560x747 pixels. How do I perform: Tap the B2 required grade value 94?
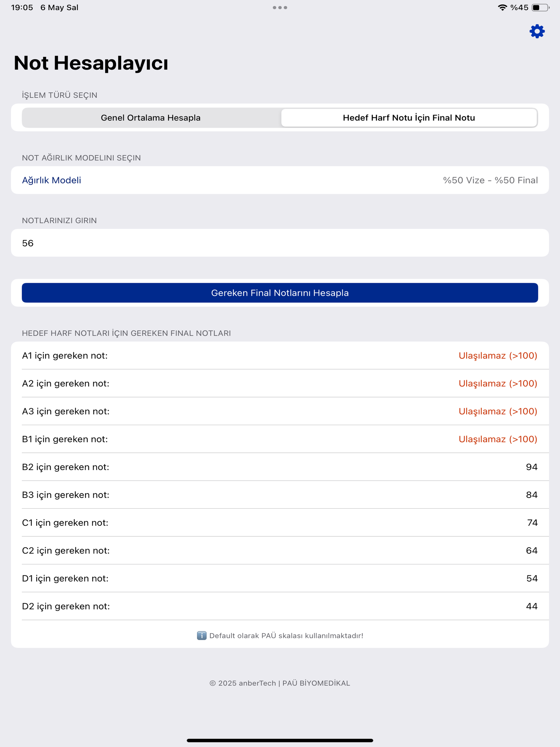[532, 467]
